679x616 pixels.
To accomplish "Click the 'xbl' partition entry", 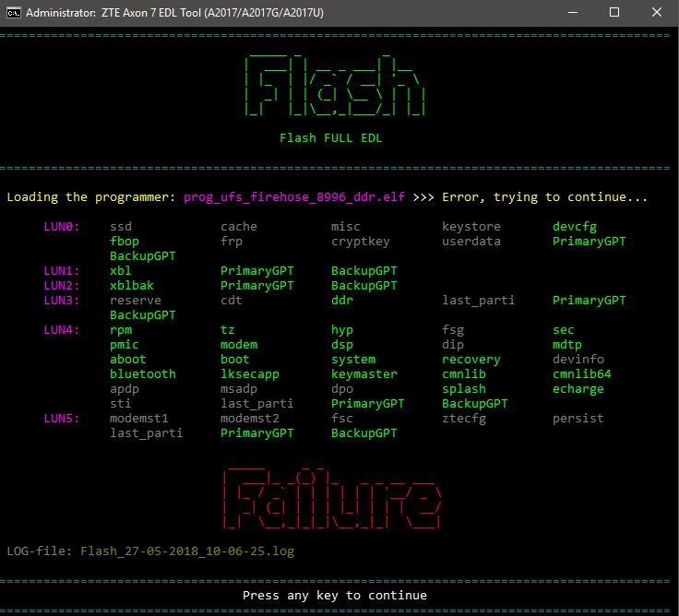I will point(120,271).
